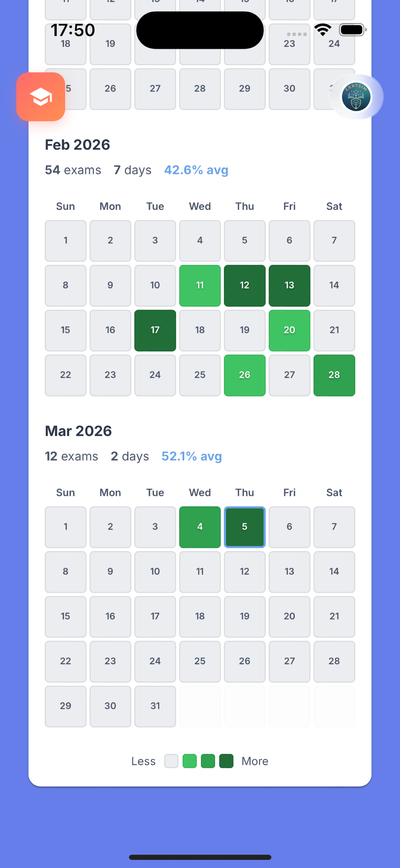Tap the 42.6% avg link
This screenshot has width=400, height=868.
[196, 170]
